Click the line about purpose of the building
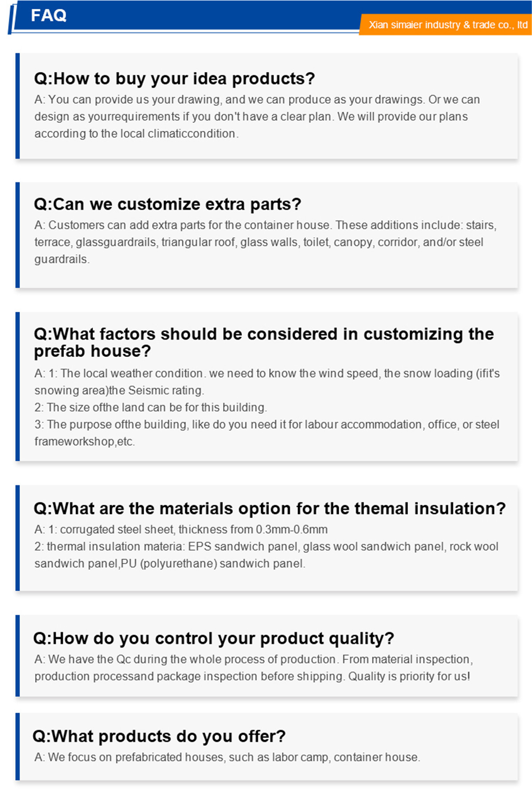 pyautogui.click(x=267, y=433)
